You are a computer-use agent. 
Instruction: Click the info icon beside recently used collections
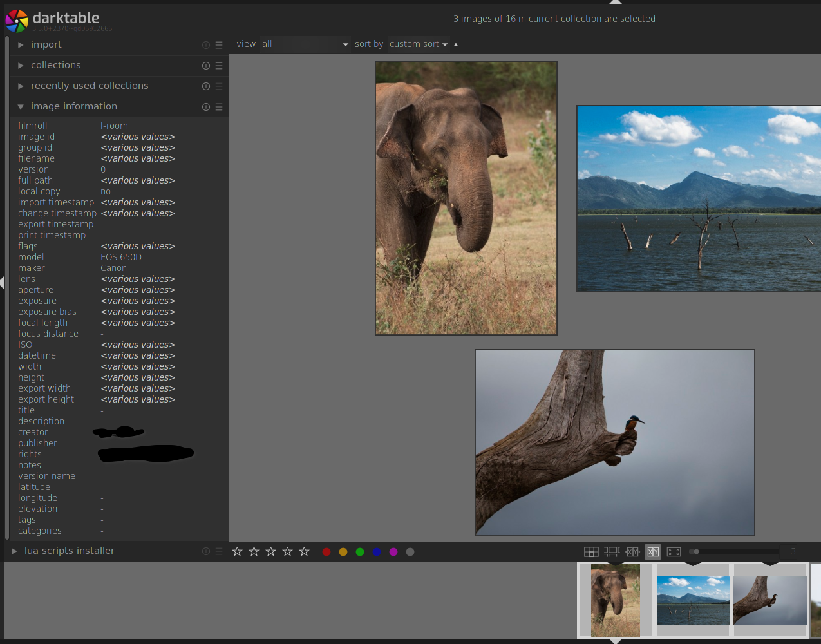pos(205,86)
